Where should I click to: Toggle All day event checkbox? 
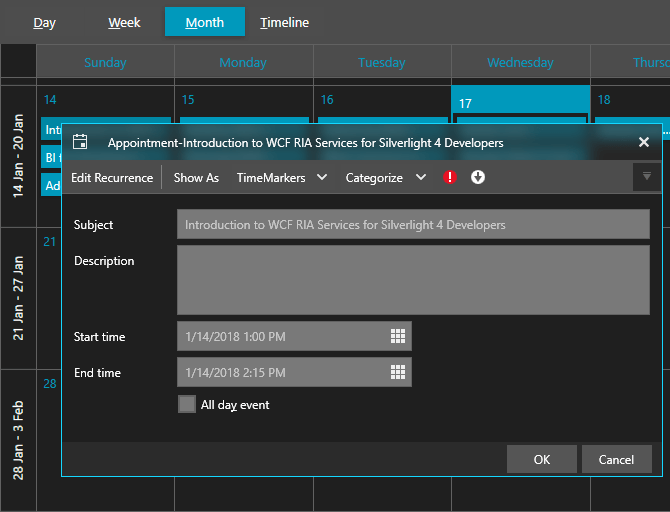[x=187, y=404]
